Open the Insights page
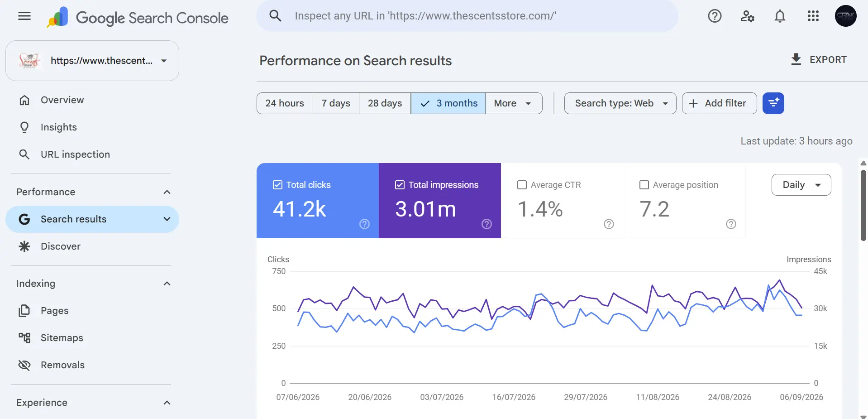The image size is (868, 419). [x=92, y=127]
